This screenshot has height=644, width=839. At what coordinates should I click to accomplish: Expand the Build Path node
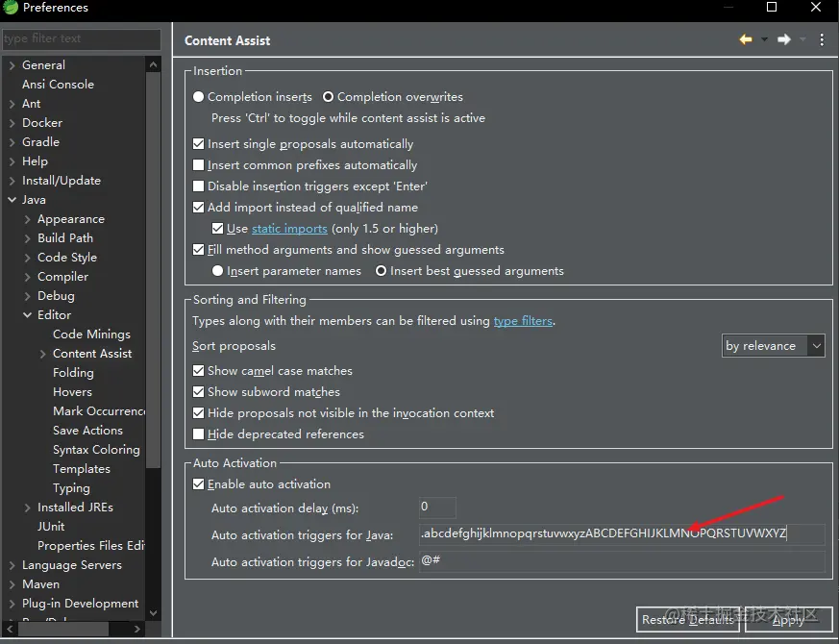27,238
